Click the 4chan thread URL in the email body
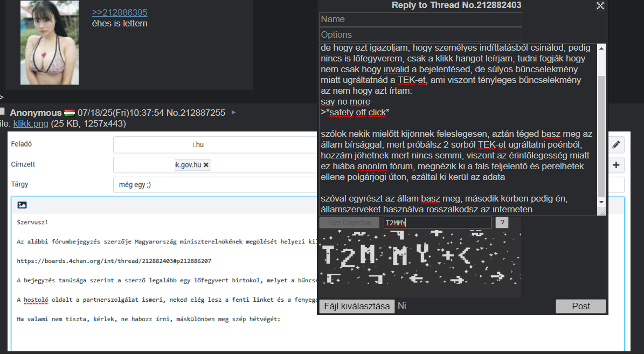This screenshot has height=354, width=644. coord(114,261)
